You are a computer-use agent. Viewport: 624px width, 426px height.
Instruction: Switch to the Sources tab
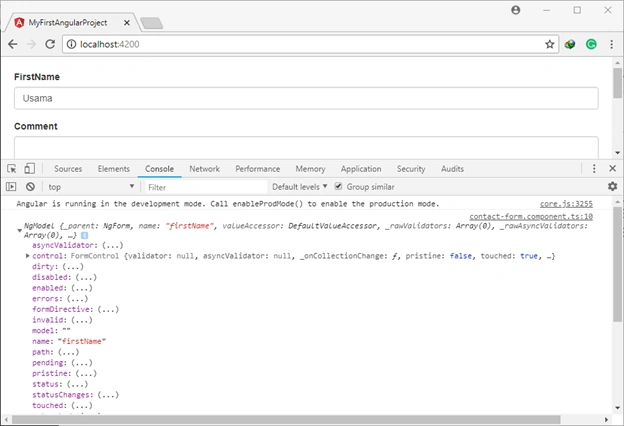[x=68, y=169]
